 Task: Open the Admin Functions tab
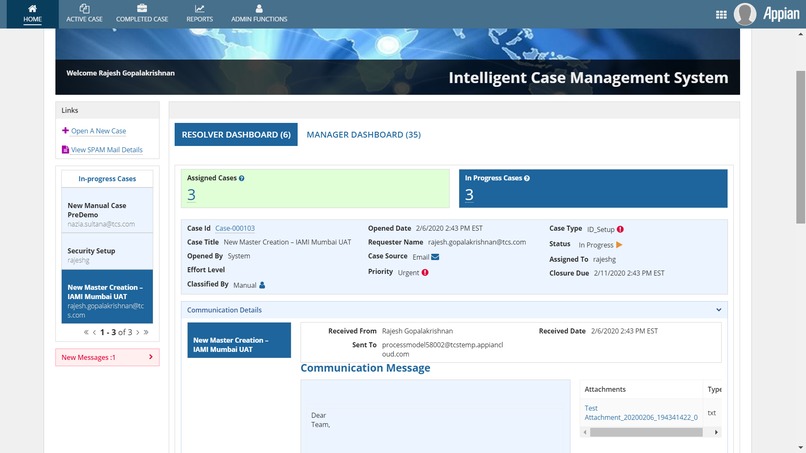259,14
